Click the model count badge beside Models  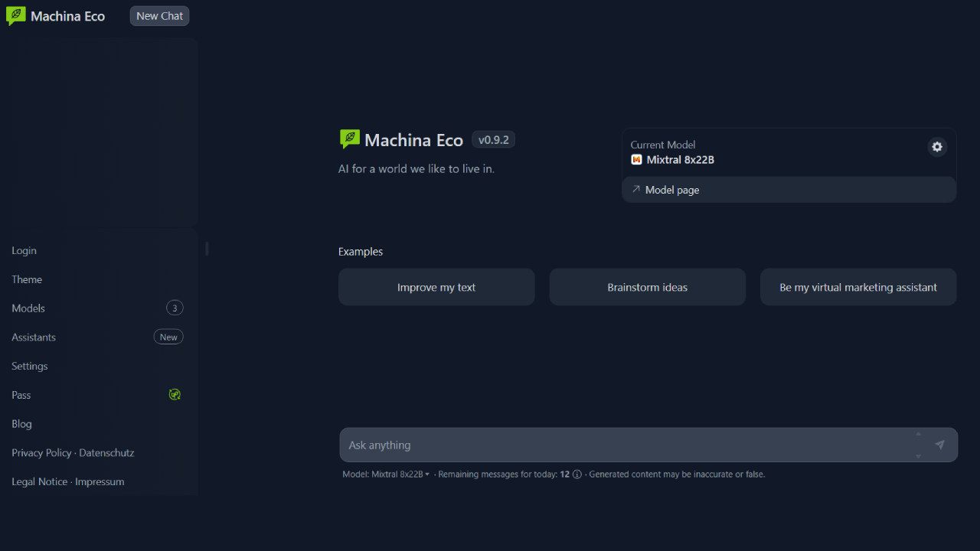tap(175, 308)
